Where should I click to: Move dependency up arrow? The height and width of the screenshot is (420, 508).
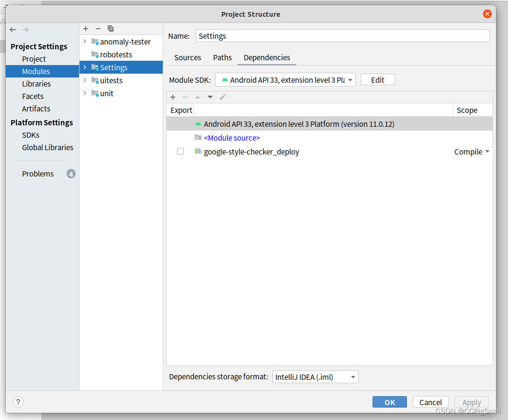(198, 97)
